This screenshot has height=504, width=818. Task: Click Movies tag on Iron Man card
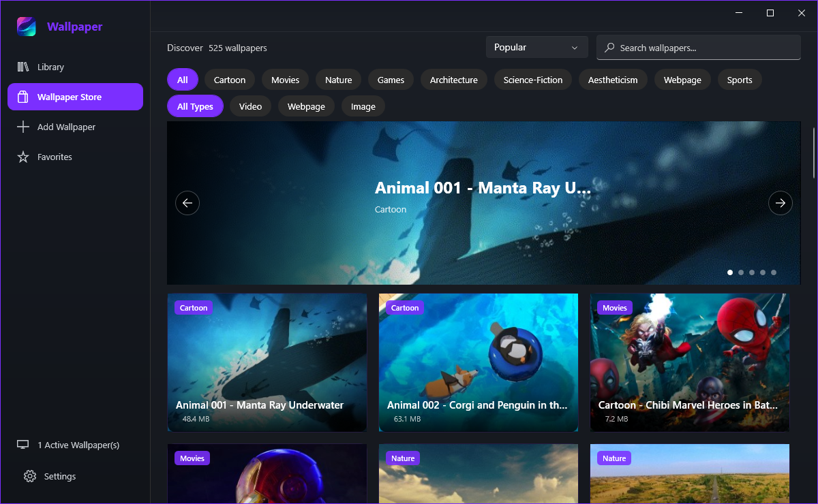pyautogui.click(x=192, y=458)
